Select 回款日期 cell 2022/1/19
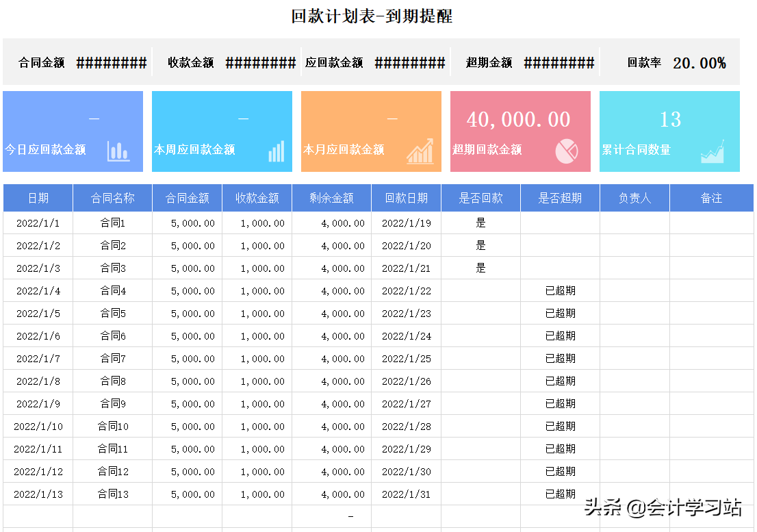The width and height of the screenshot is (757, 532). click(x=407, y=223)
